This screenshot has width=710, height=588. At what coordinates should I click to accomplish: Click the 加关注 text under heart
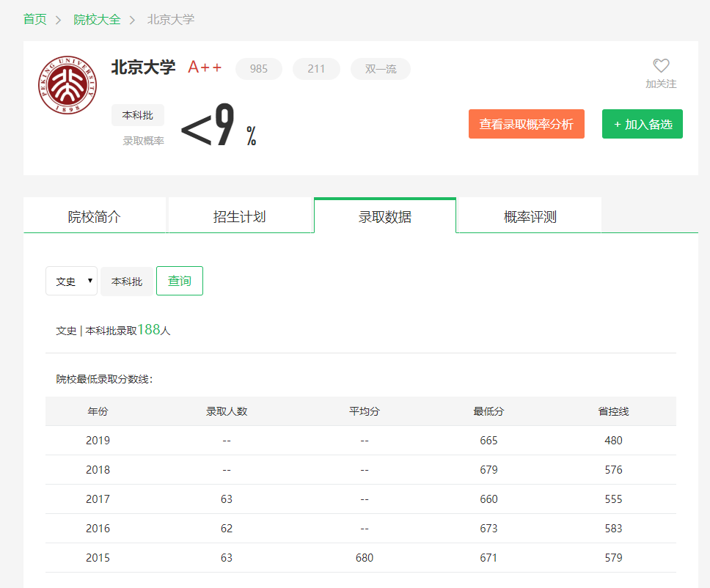[x=661, y=84]
